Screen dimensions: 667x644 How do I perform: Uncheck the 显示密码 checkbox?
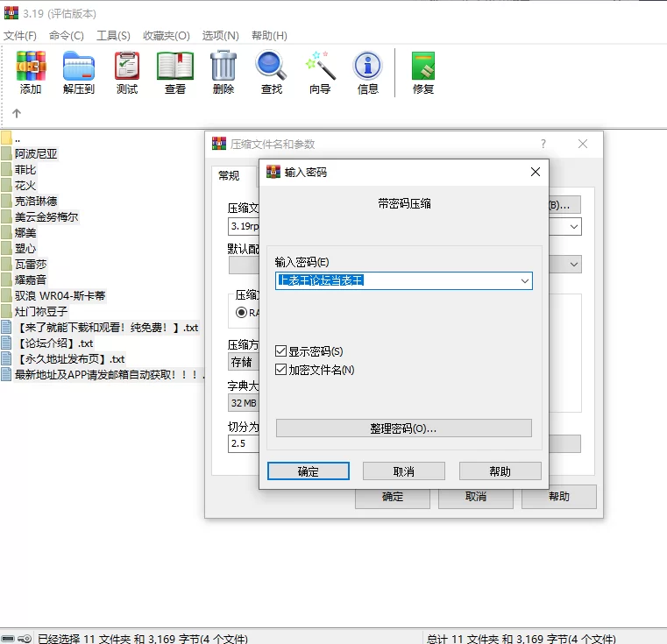point(281,351)
